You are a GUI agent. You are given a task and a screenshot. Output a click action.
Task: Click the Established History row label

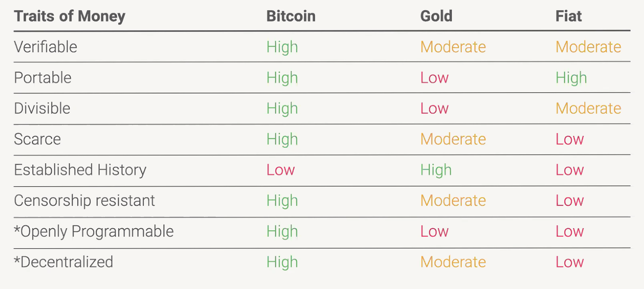[80, 170]
